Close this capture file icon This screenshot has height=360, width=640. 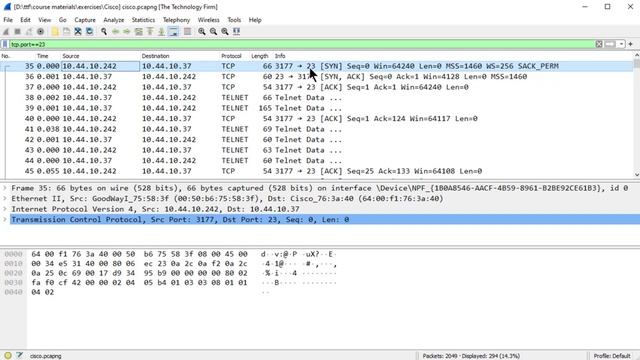pyautogui.click(x=78, y=31)
